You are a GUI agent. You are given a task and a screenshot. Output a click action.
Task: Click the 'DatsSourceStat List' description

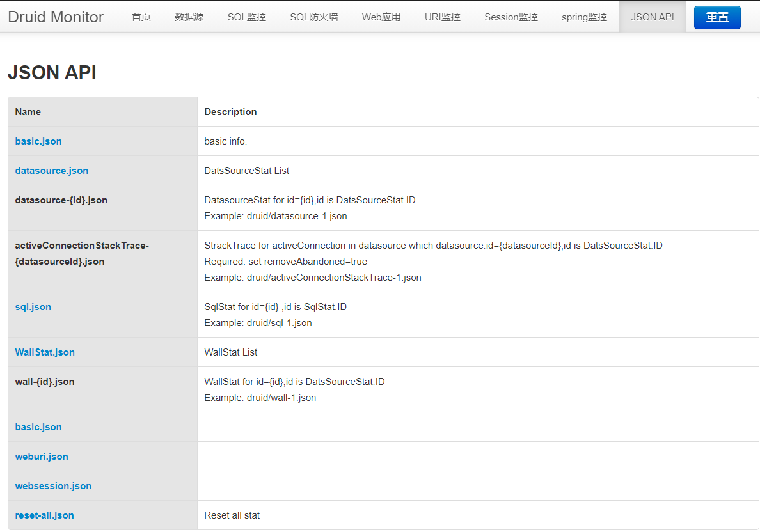pos(247,171)
